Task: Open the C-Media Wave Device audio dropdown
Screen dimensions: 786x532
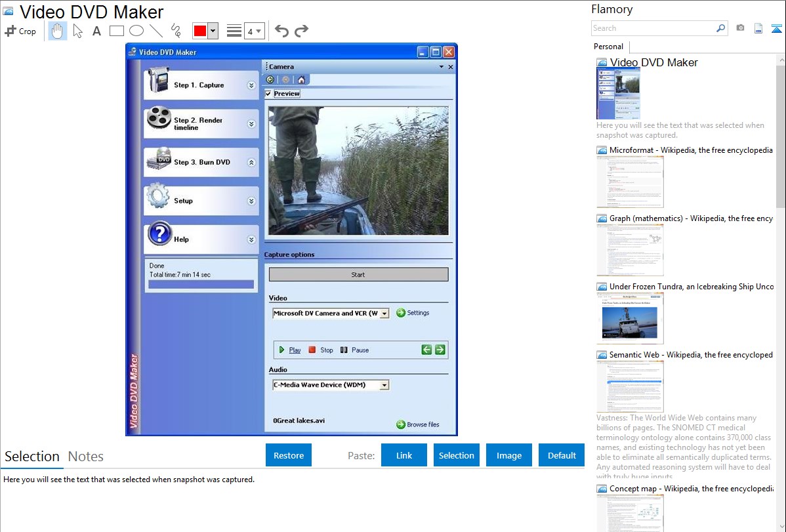Action: pyautogui.click(x=384, y=385)
